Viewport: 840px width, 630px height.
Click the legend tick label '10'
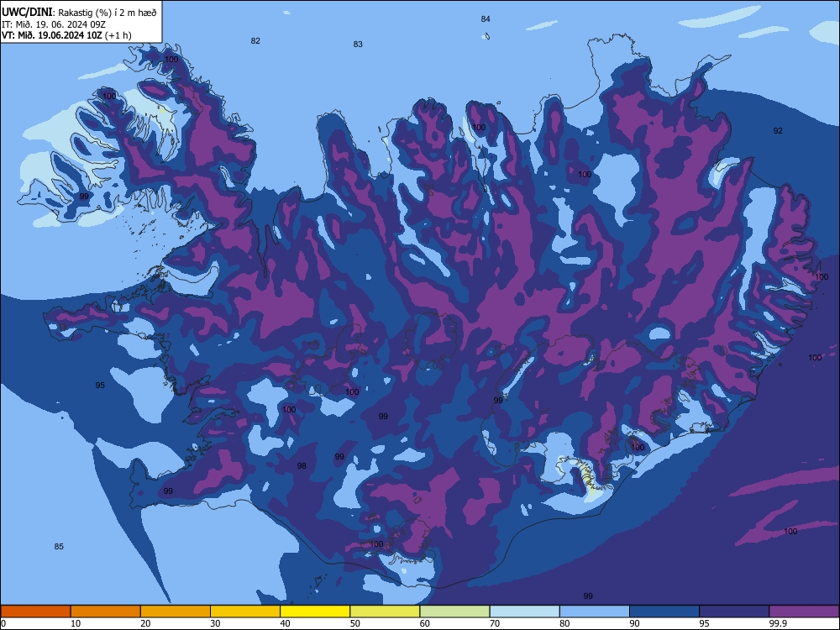76,623
